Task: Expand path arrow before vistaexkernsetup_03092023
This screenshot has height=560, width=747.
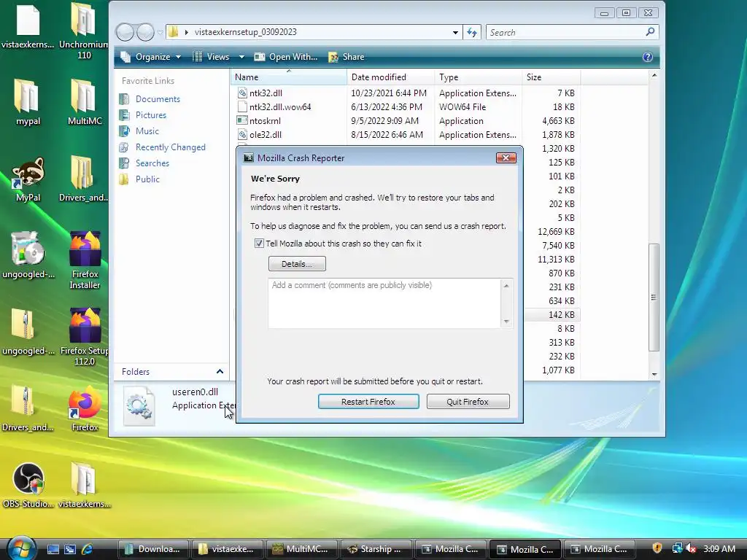Action: click(186, 32)
